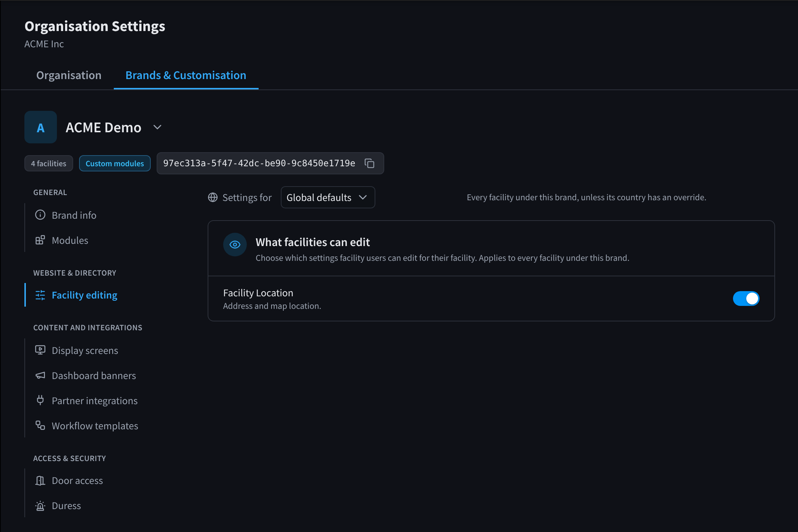
Task: Click the Facility editing sliders icon
Action: pyautogui.click(x=40, y=295)
